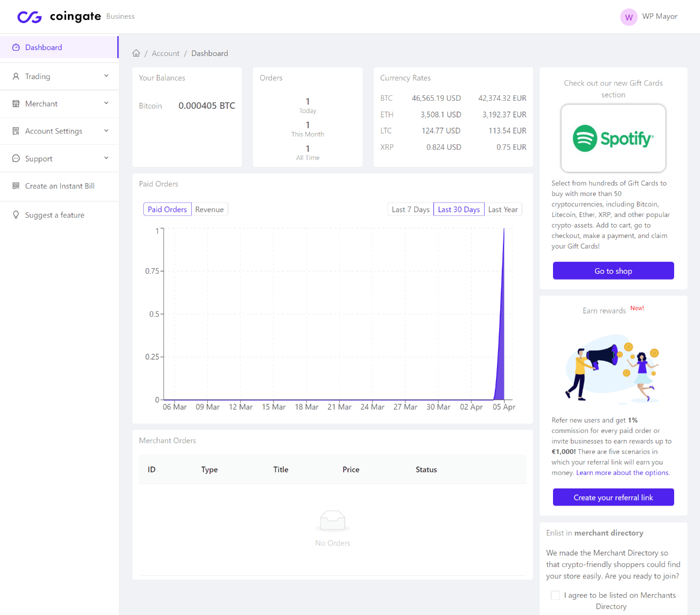The width and height of the screenshot is (700, 615).
Task: Click Create your referral link button
Action: (613, 498)
